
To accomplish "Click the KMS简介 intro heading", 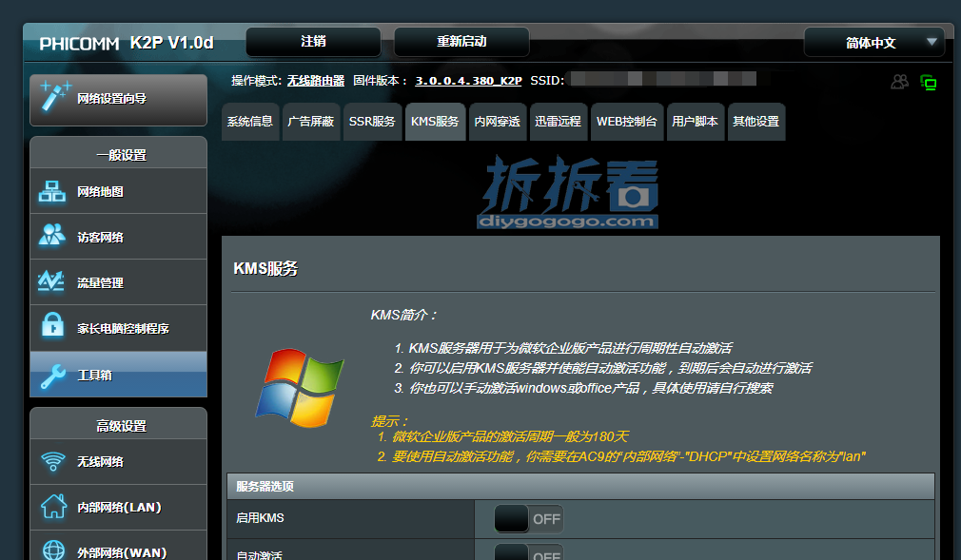I will pyautogui.click(x=403, y=315).
